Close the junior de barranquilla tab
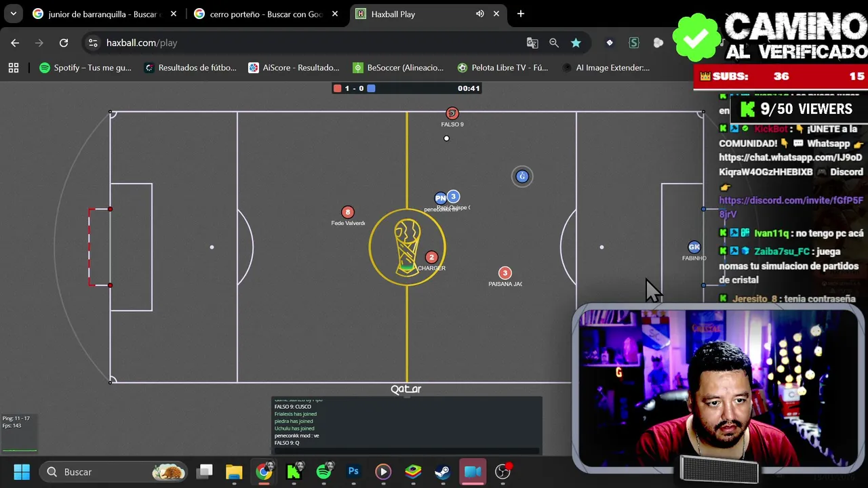Image resolution: width=868 pixels, height=488 pixels. pos(174,14)
